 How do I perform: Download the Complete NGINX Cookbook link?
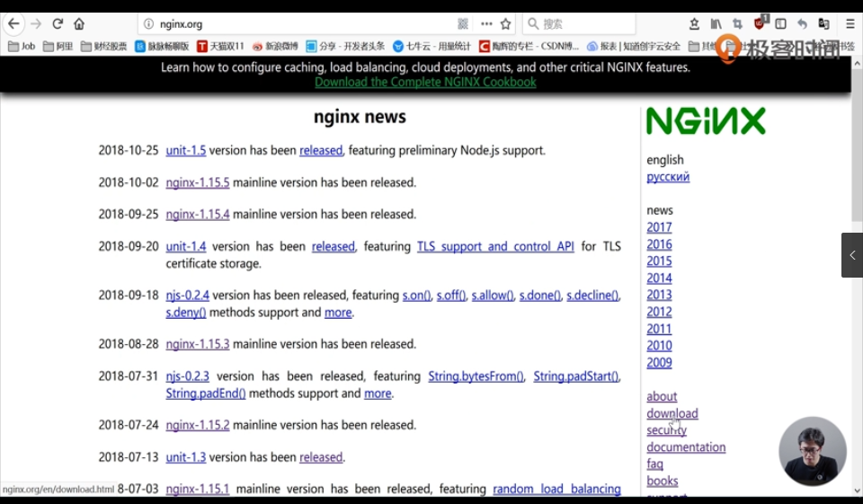[425, 82]
